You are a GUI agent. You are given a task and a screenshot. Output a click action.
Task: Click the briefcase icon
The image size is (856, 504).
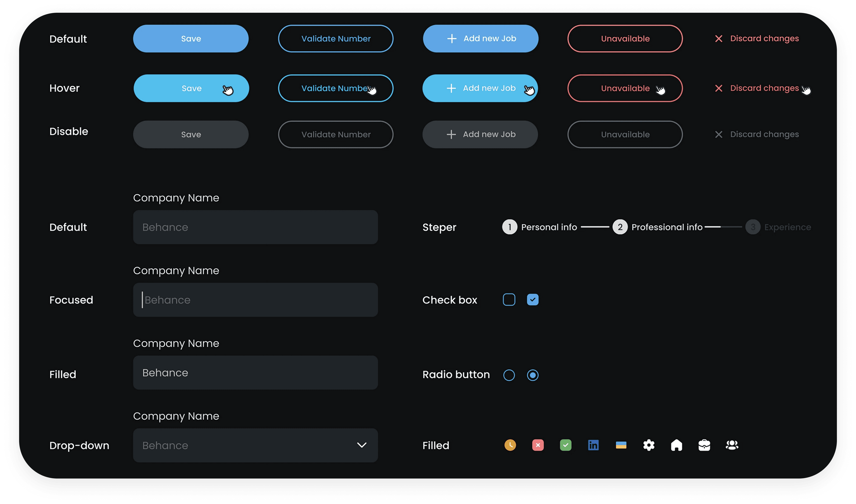click(704, 445)
